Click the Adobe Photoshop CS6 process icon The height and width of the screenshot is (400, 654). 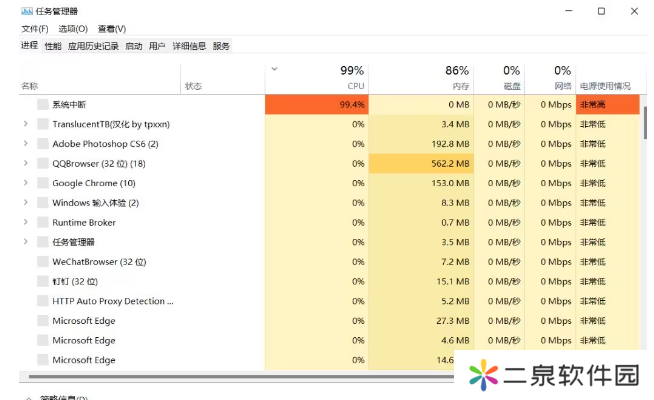click(43, 143)
